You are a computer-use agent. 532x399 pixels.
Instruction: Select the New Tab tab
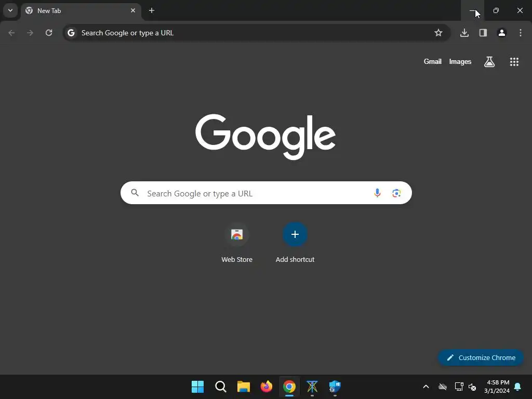click(x=81, y=11)
